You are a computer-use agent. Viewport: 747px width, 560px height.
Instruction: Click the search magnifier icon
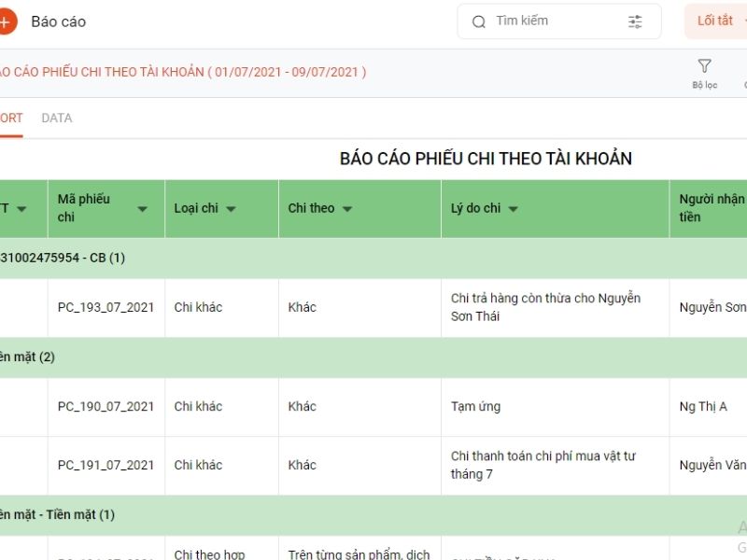(x=478, y=21)
